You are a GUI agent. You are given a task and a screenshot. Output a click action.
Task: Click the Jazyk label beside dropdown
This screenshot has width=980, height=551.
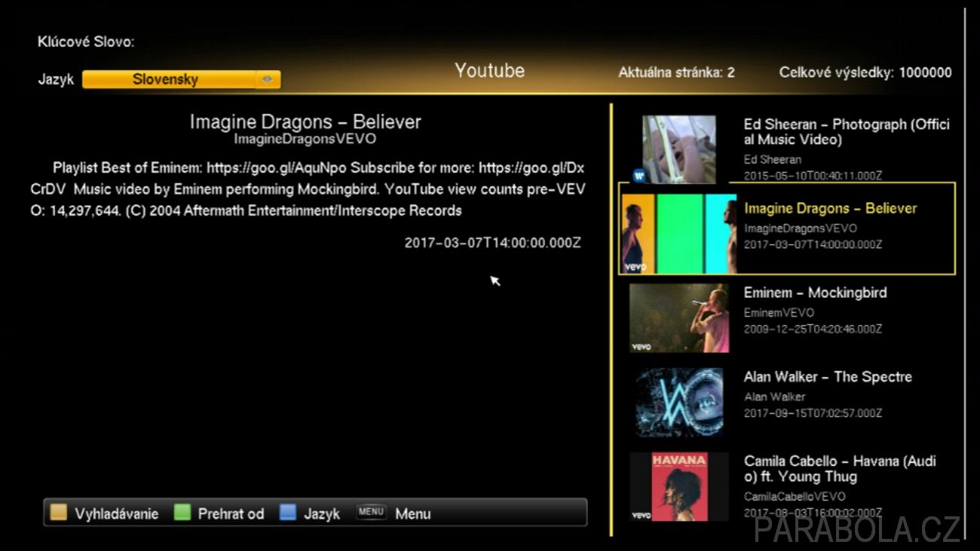point(56,79)
